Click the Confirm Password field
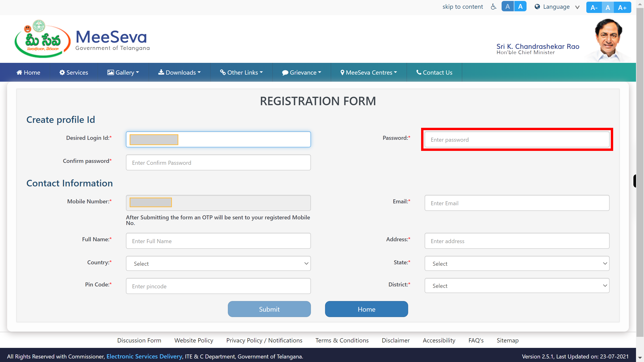Viewport: 644px width, 362px height. [x=218, y=162]
